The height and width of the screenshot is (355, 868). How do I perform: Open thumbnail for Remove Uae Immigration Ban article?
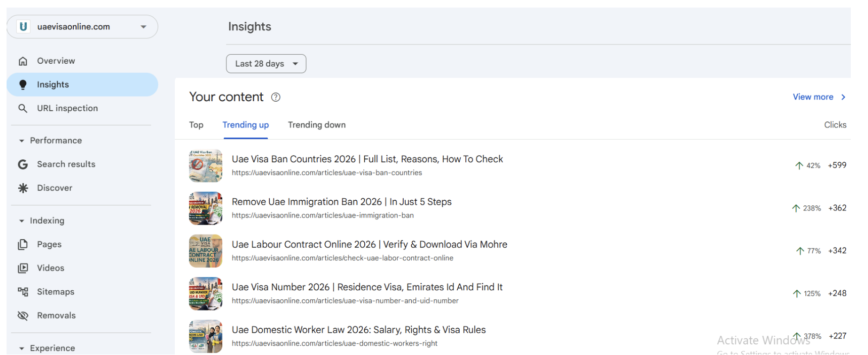pyautogui.click(x=206, y=208)
